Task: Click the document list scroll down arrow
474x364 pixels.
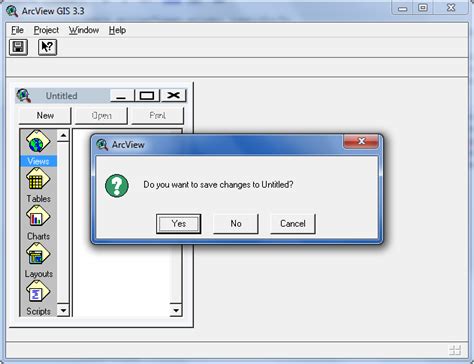Action: click(x=176, y=310)
